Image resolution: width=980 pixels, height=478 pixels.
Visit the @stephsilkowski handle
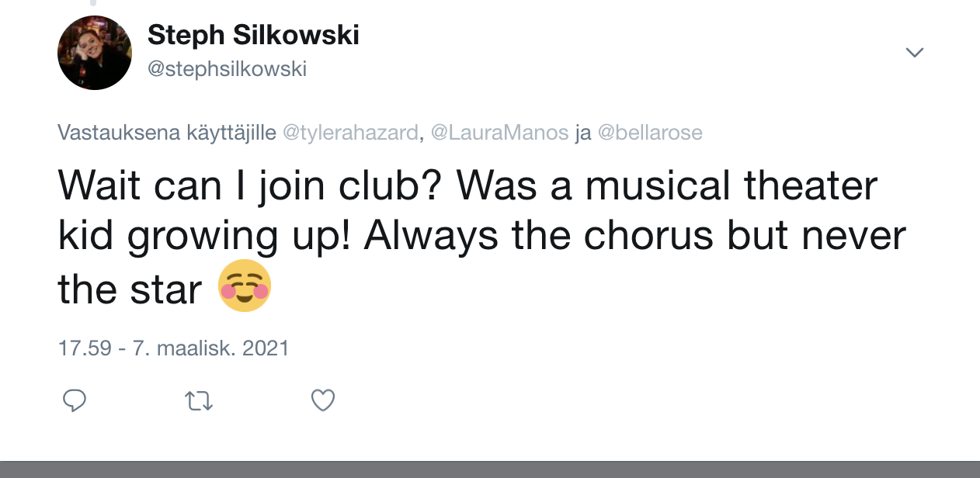click(x=227, y=70)
